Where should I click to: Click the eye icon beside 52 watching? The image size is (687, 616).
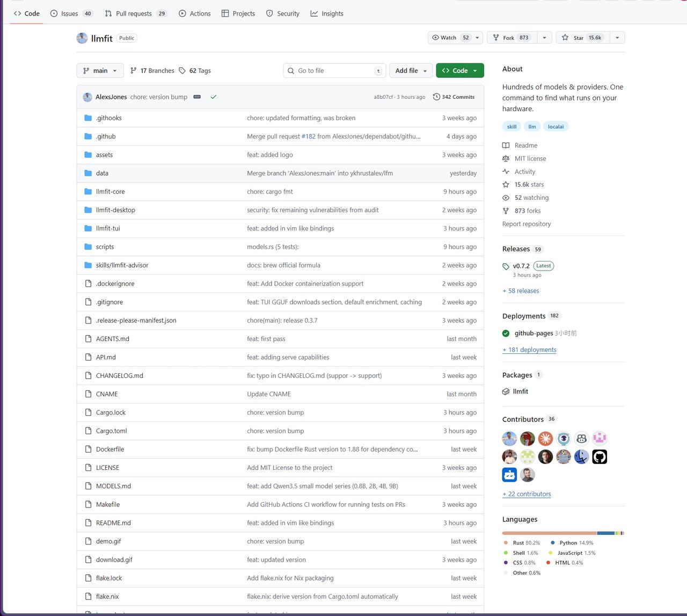point(506,198)
